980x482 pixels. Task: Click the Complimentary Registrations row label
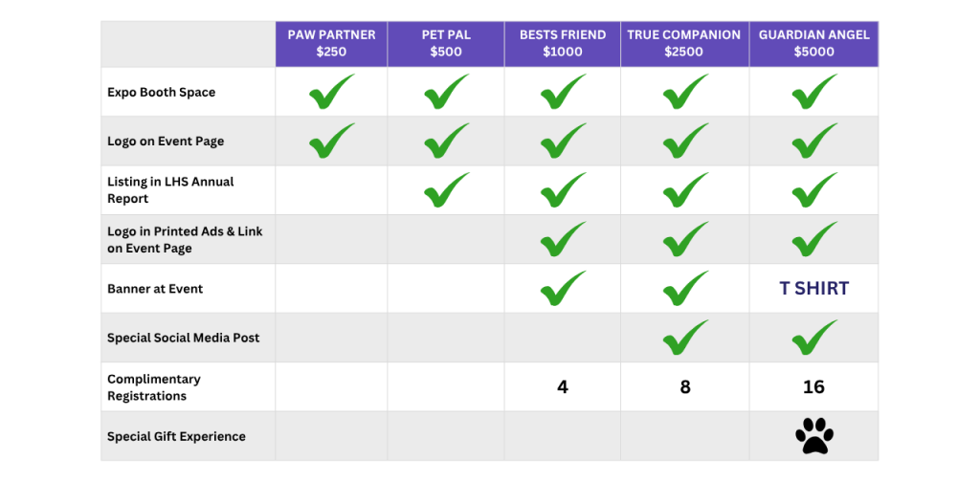click(x=154, y=387)
